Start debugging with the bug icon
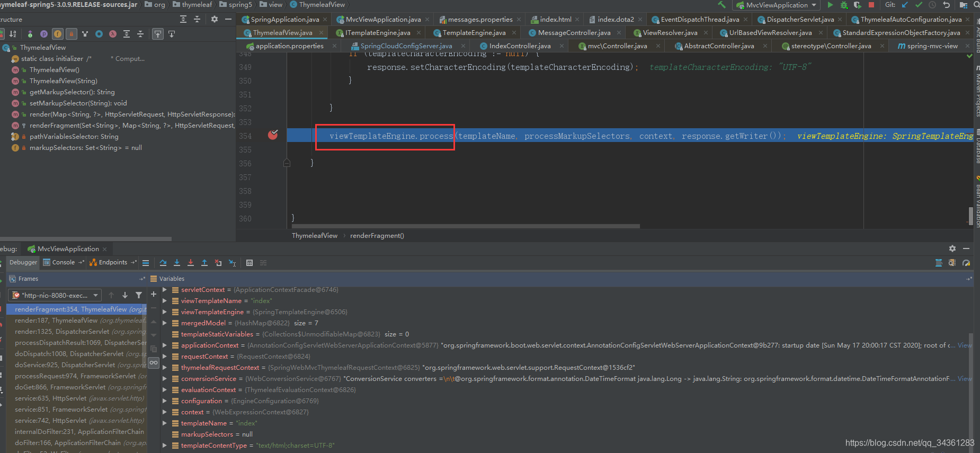 coord(844,5)
